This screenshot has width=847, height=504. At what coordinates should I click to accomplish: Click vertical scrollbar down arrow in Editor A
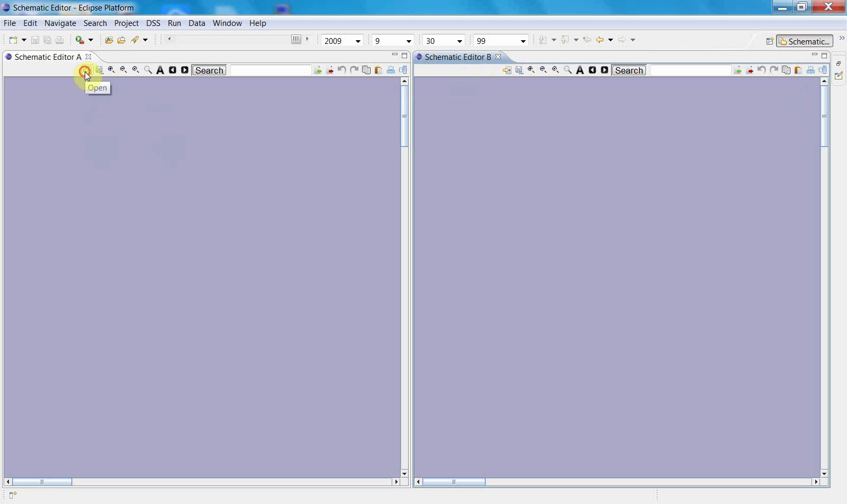tap(404, 474)
